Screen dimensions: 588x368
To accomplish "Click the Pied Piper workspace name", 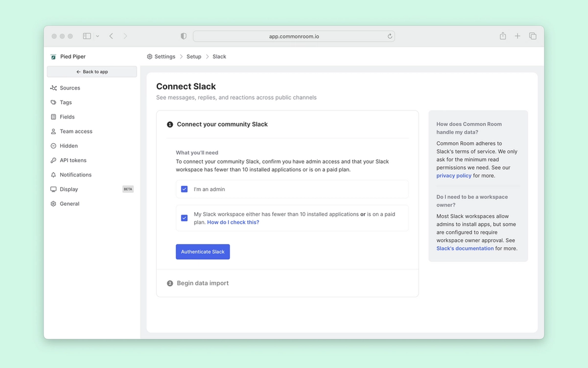I will pyautogui.click(x=73, y=56).
